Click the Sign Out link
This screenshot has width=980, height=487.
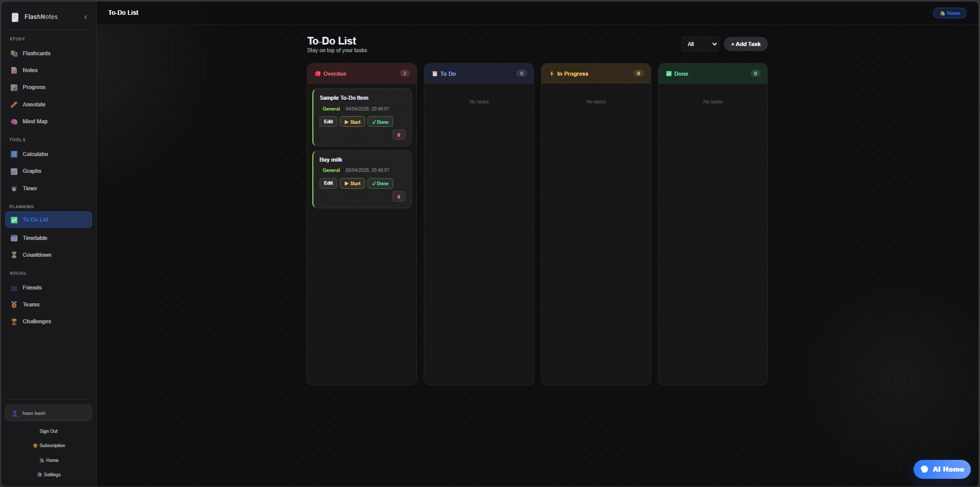[49, 431]
